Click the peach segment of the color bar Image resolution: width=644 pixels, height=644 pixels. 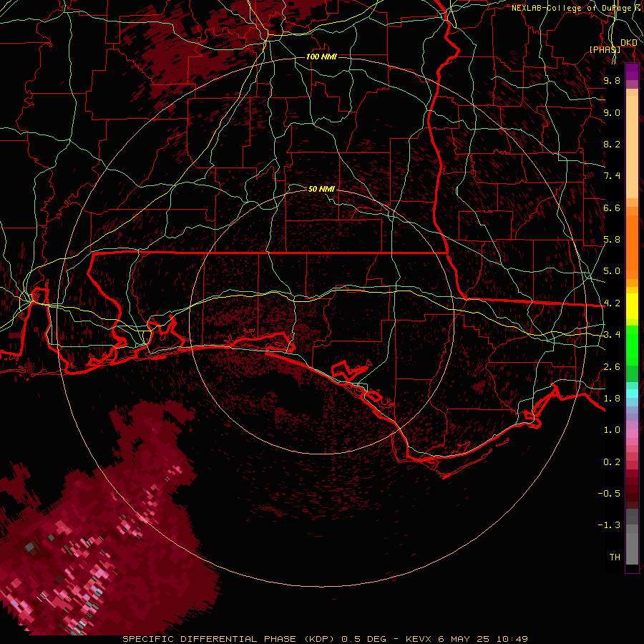[632, 147]
